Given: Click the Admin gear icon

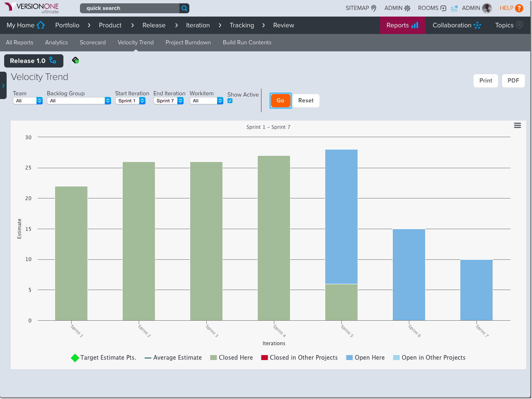Looking at the screenshot, I should [x=407, y=8].
